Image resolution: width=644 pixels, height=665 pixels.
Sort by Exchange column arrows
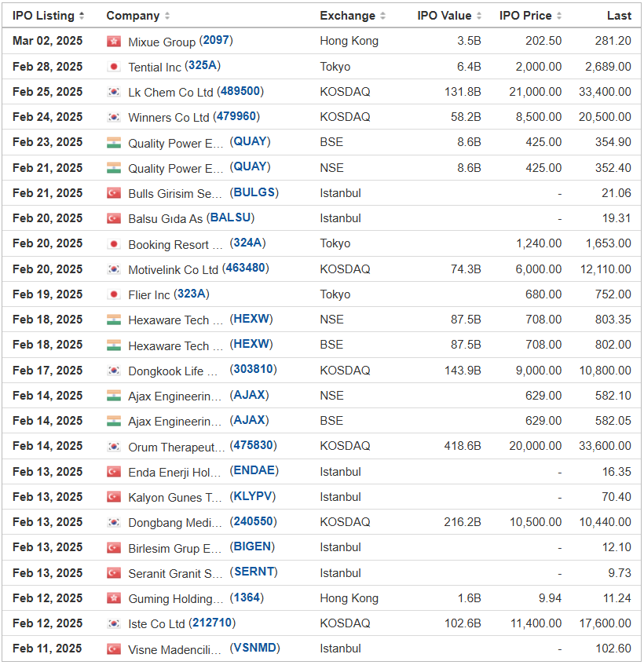coord(382,16)
